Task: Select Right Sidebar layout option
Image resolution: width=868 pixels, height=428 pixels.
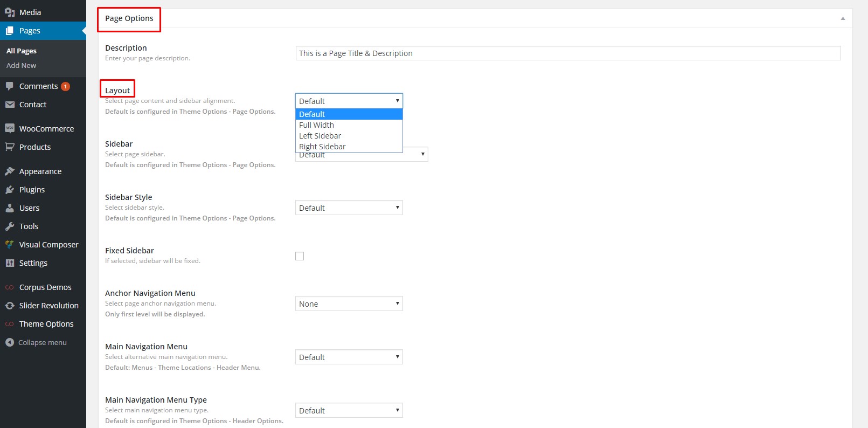Action: (x=349, y=147)
